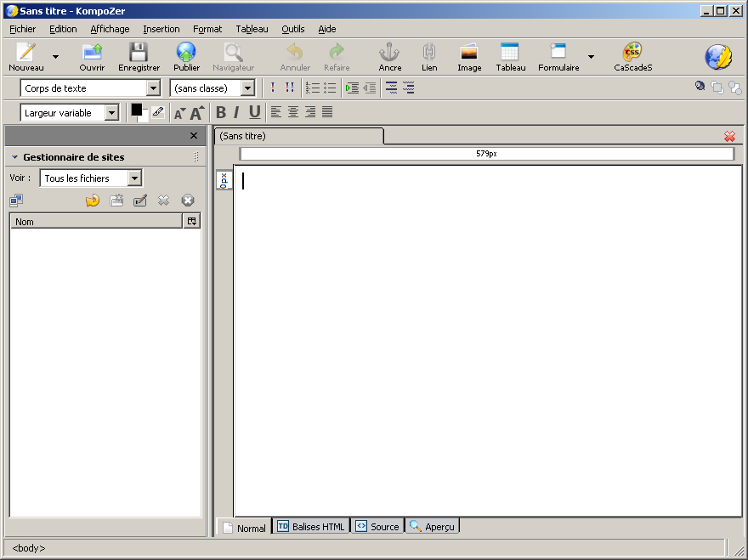Switch to the Source view tab
This screenshot has width=748, height=560.
377,526
